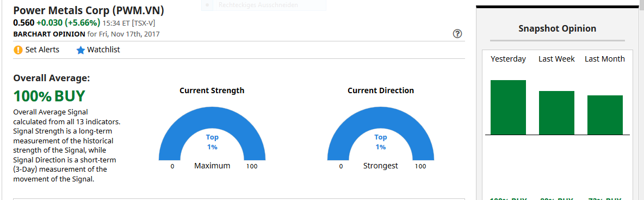
Task: Click the Last Month column label
Action: pyautogui.click(x=605, y=59)
